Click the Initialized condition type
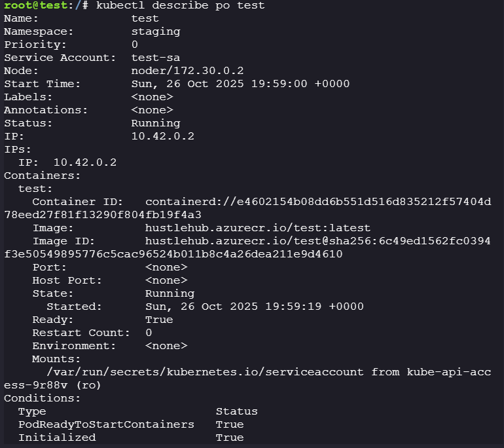The image size is (504, 448). [x=57, y=438]
